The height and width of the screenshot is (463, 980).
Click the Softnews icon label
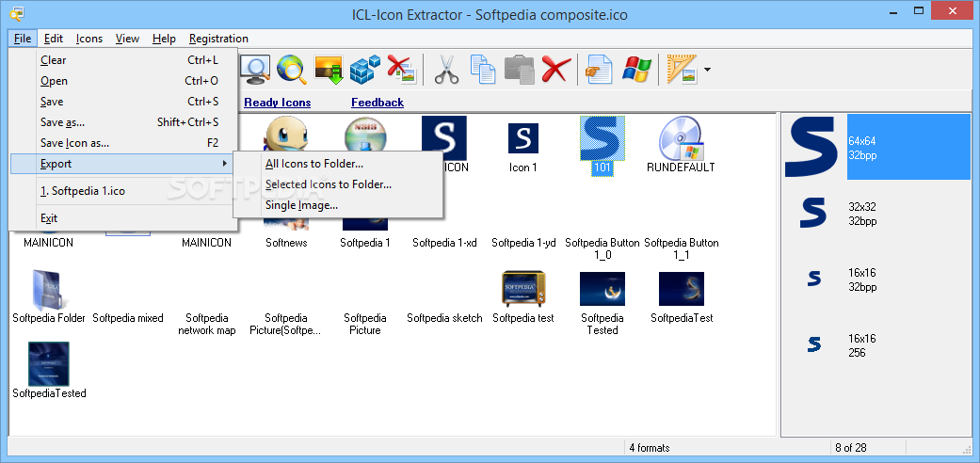286,243
